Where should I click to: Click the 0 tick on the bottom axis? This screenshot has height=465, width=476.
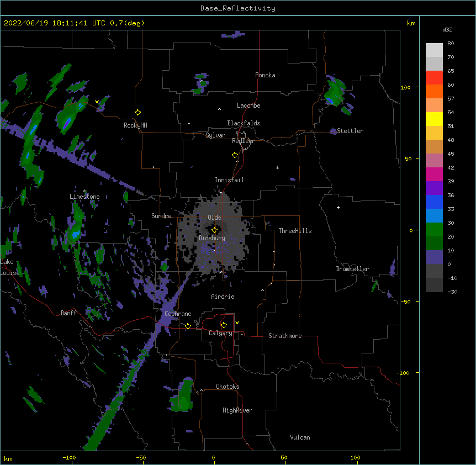click(213, 457)
